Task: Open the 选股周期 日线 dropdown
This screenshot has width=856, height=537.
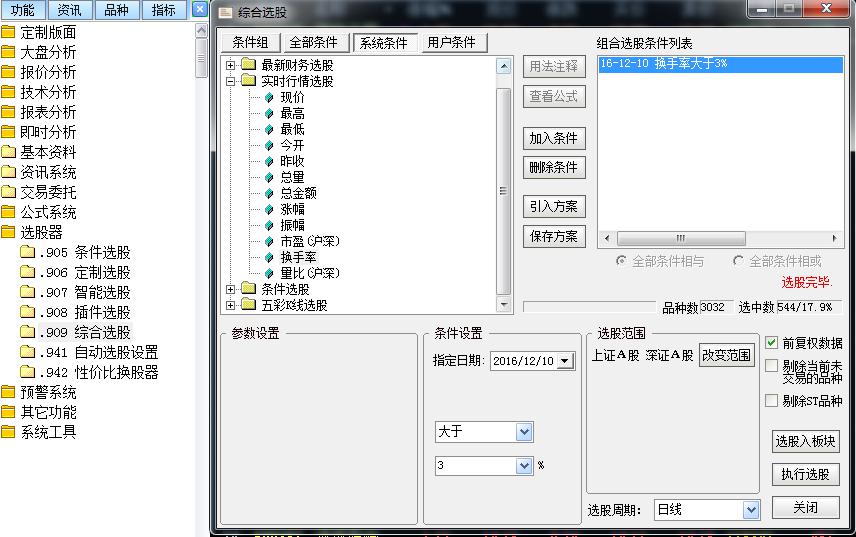Action: [751, 510]
